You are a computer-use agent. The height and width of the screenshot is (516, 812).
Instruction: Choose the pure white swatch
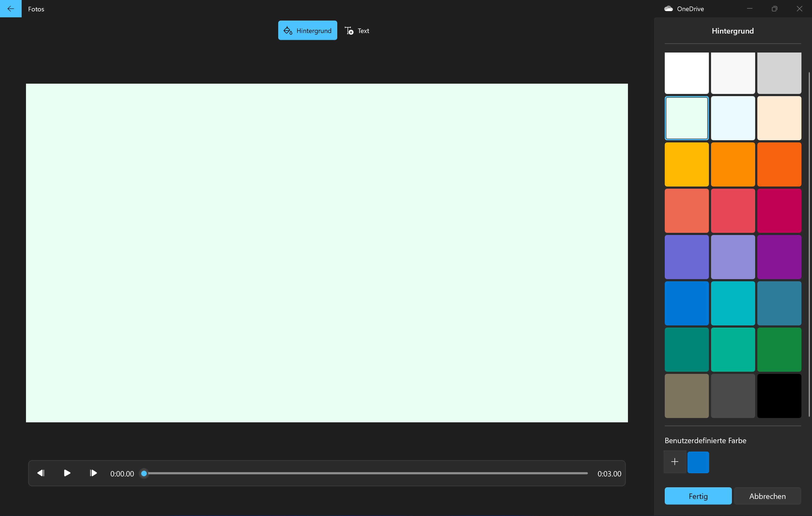click(x=687, y=73)
